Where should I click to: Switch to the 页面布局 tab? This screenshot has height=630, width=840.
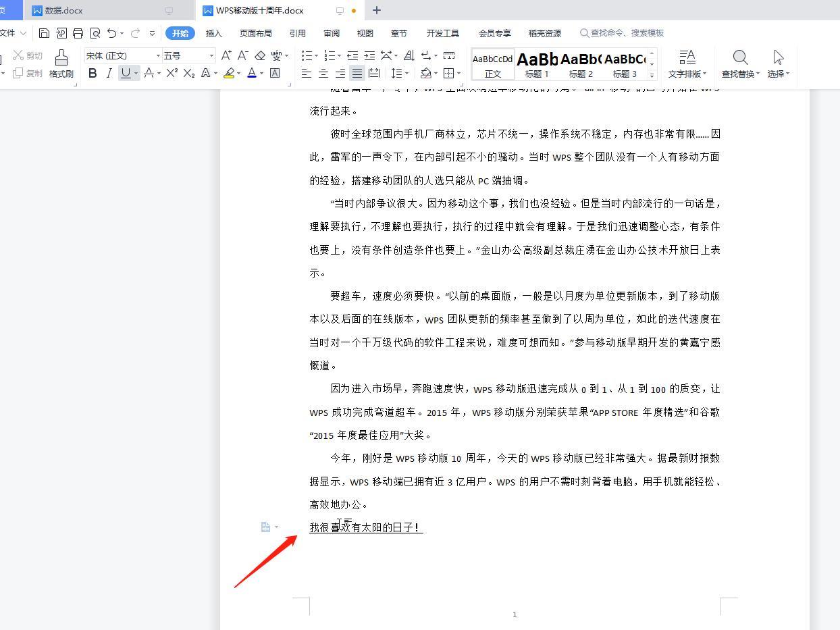(x=255, y=33)
